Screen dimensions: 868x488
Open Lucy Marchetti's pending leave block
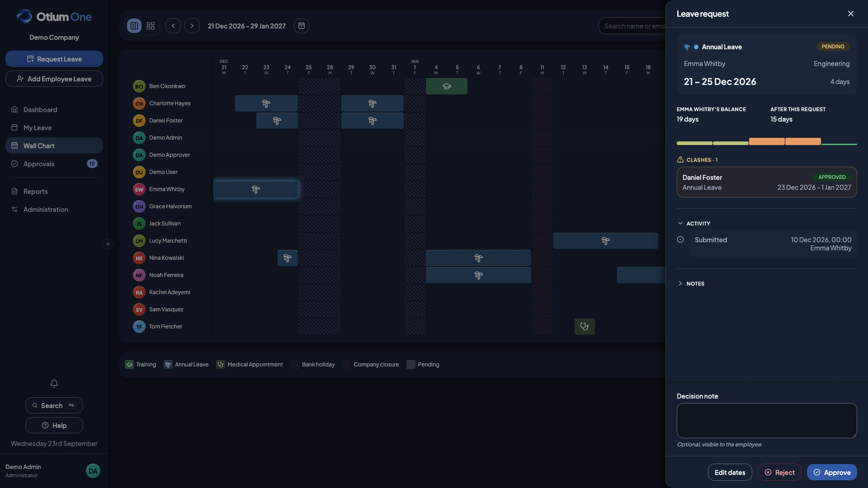coord(606,241)
